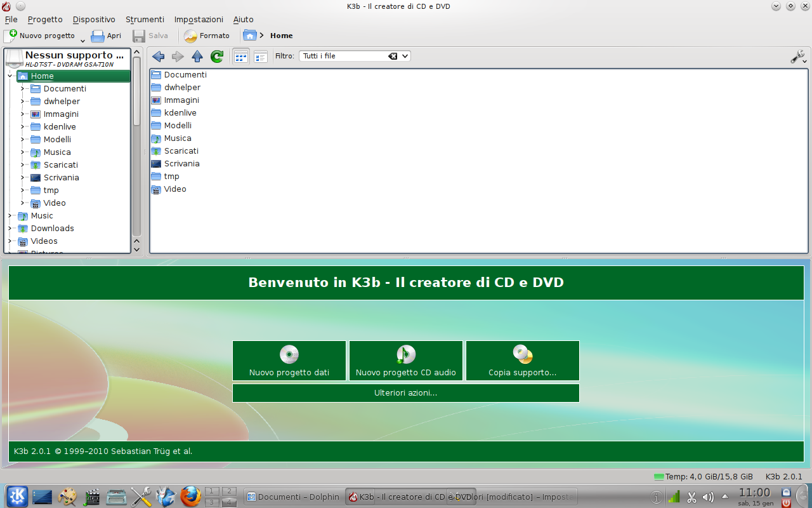Open the volume control in the tray
The width and height of the screenshot is (812, 508).
click(x=709, y=497)
